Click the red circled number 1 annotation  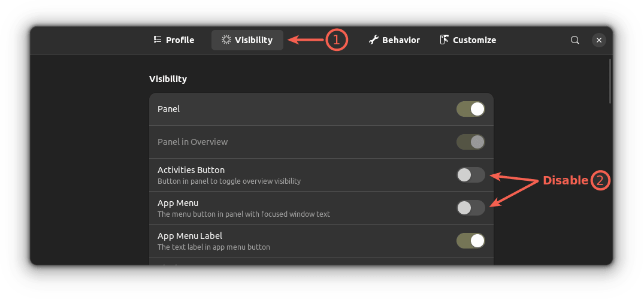[336, 40]
